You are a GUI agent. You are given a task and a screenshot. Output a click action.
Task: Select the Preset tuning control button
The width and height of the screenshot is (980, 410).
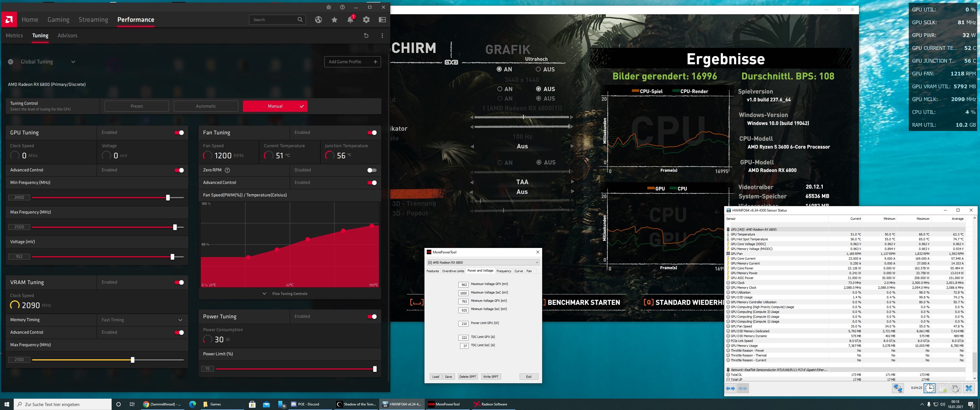click(136, 106)
